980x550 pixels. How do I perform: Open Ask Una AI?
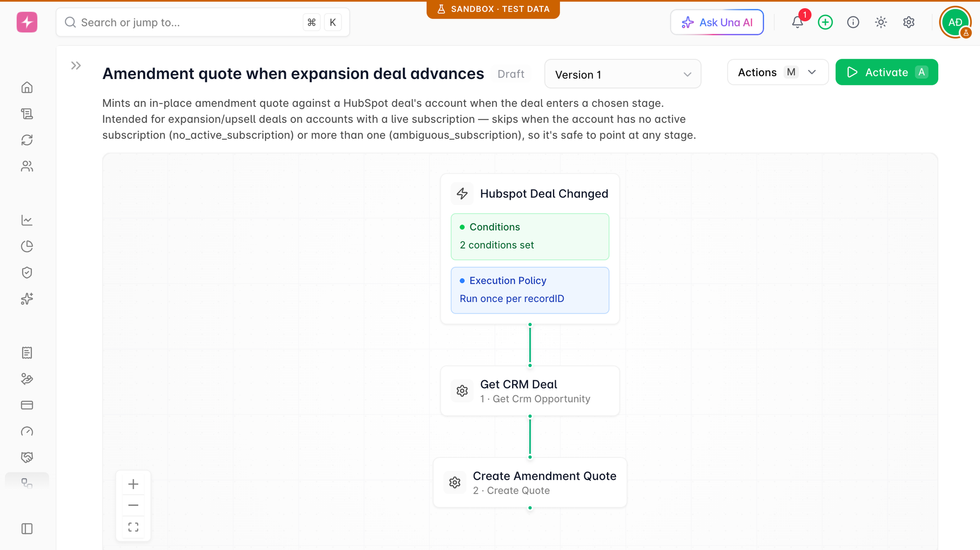coord(717,23)
